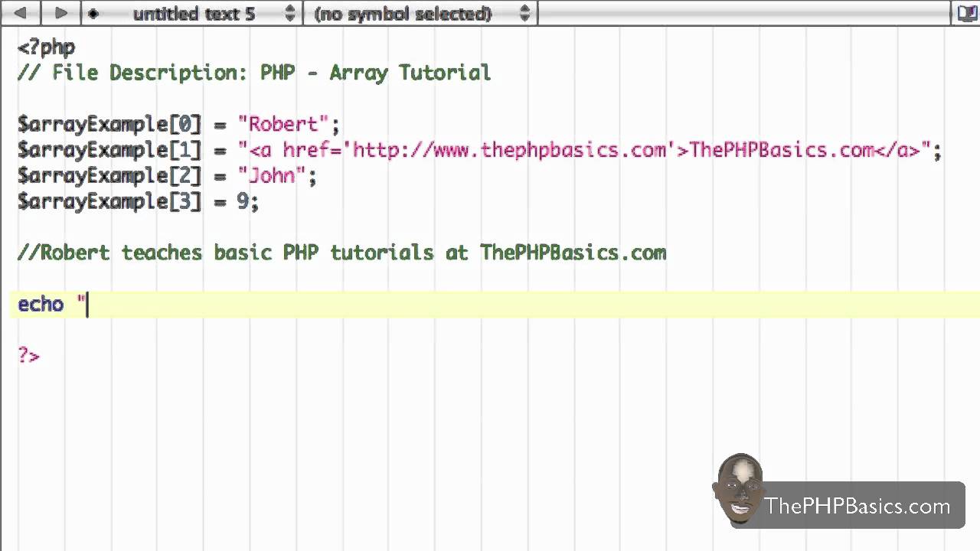The height and width of the screenshot is (551, 980).
Task: Open the 'untitled text 5' document dropdown
Action: point(193,13)
